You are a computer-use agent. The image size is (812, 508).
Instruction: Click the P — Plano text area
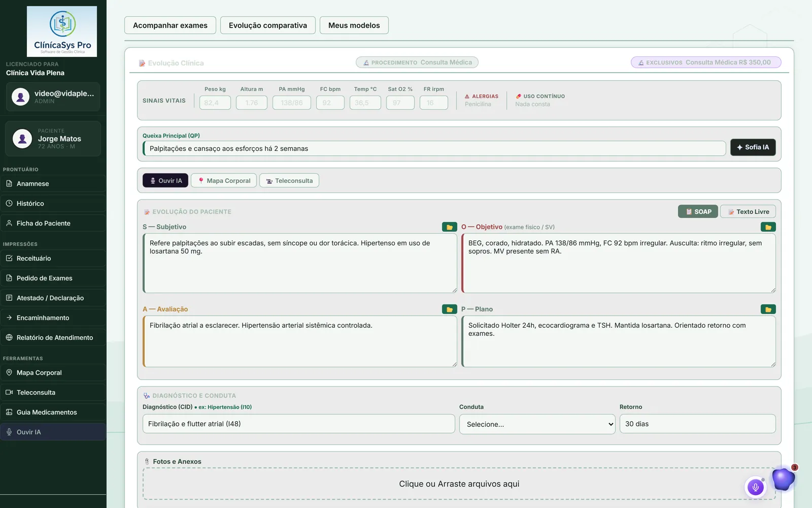click(x=619, y=341)
